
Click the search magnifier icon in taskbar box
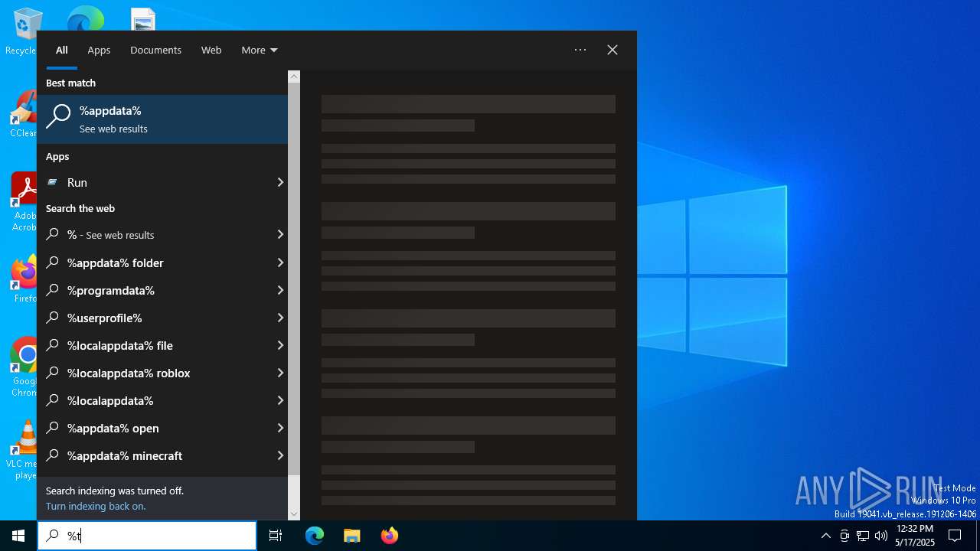click(52, 536)
